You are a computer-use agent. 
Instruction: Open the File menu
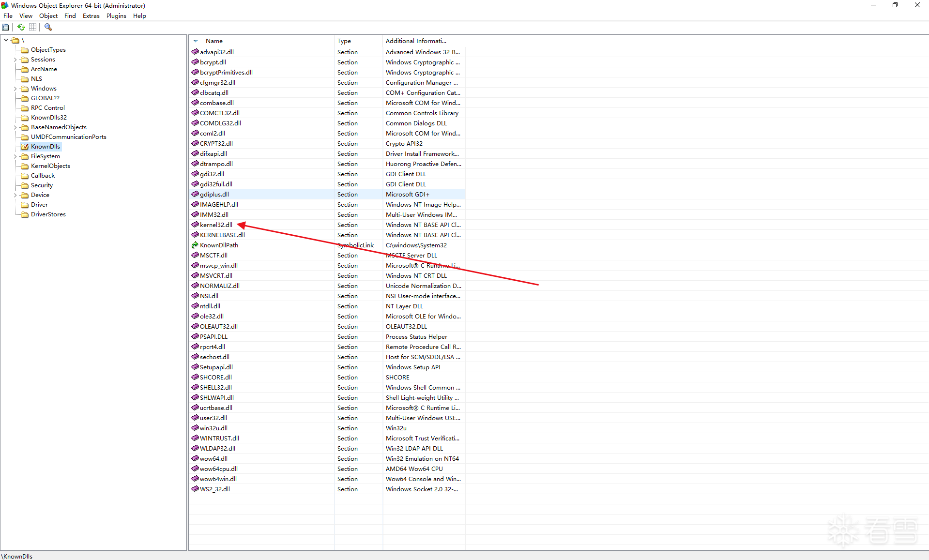(8, 16)
